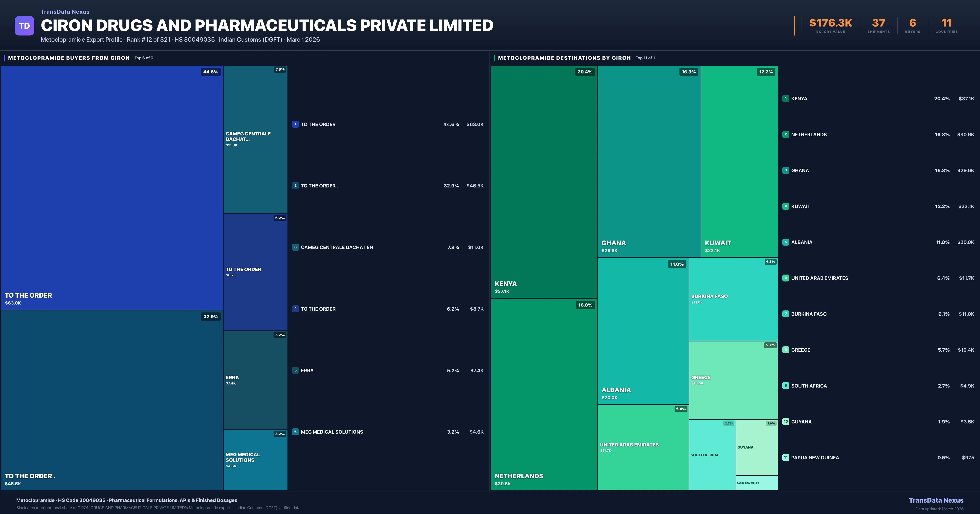Click the TransData Nexus footer link
The width and height of the screenshot is (980, 514).
(936, 500)
